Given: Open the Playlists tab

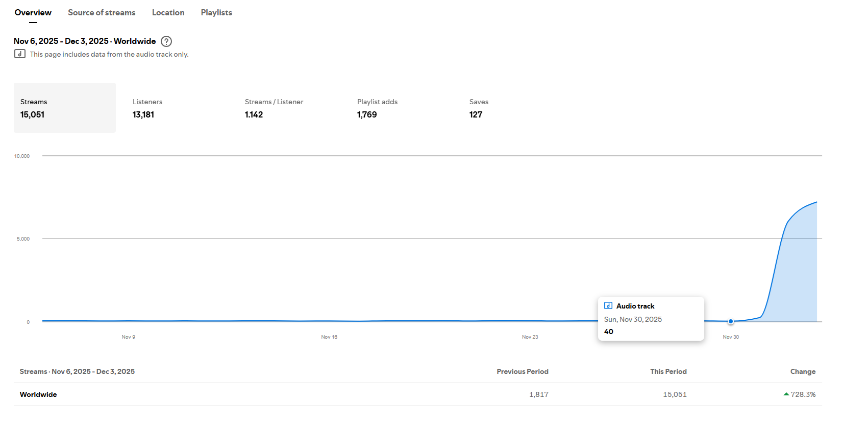Looking at the screenshot, I should pos(216,13).
